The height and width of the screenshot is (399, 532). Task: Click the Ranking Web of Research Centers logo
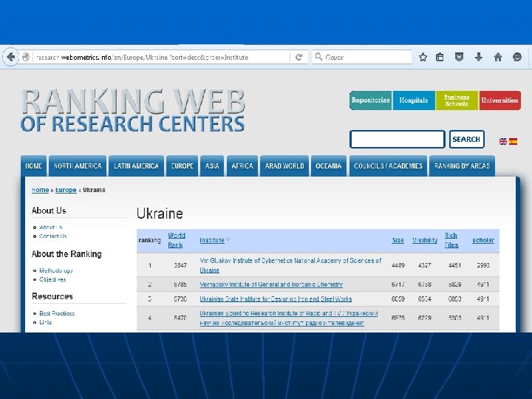(133, 111)
